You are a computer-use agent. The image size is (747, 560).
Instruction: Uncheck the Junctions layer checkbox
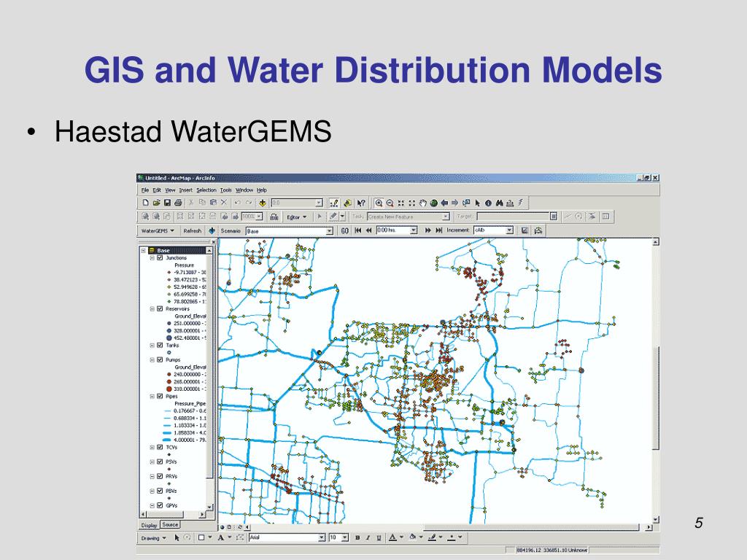(160, 257)
